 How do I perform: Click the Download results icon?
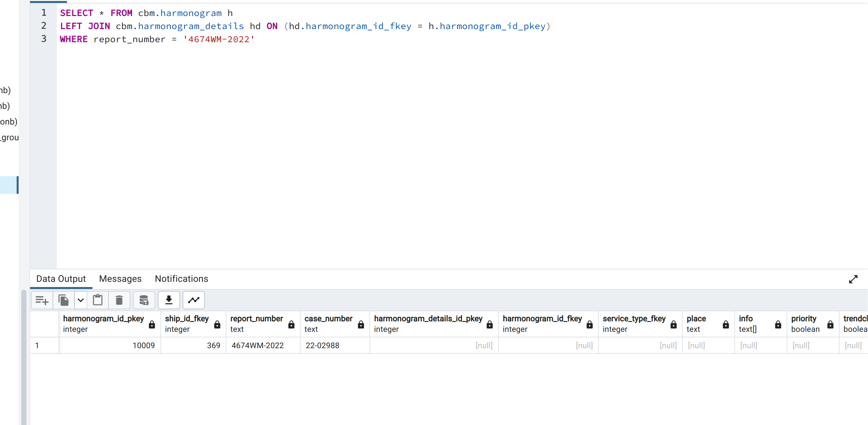pyautogui.click(x=169, y=300)
